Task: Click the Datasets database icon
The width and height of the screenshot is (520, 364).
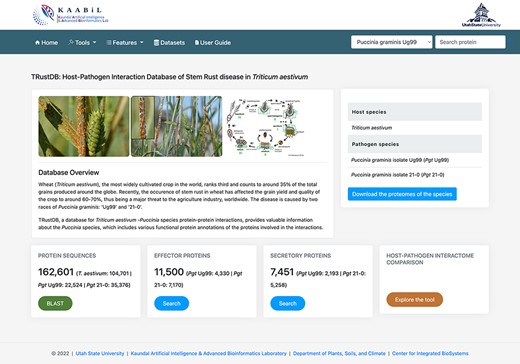Action: 156,42
